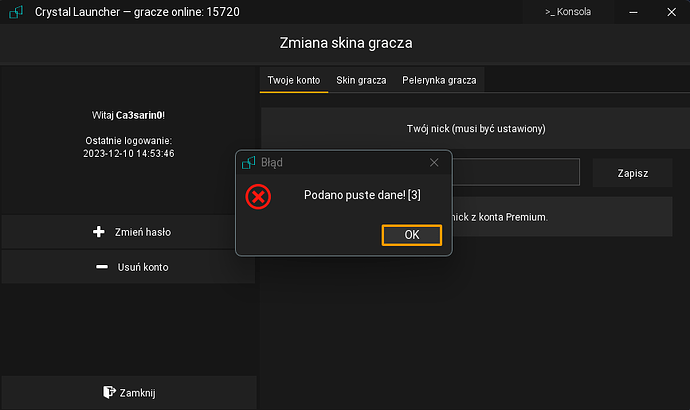Image resolution: width=690 pixels, height=410 pixels.
Task: Click the plus icon beside Zmień hasło
Action: (98, 232)
